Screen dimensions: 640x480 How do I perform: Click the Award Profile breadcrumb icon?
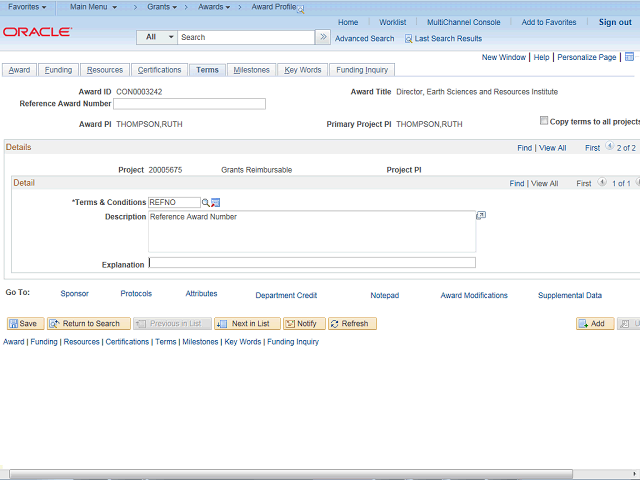coord(301,10)
